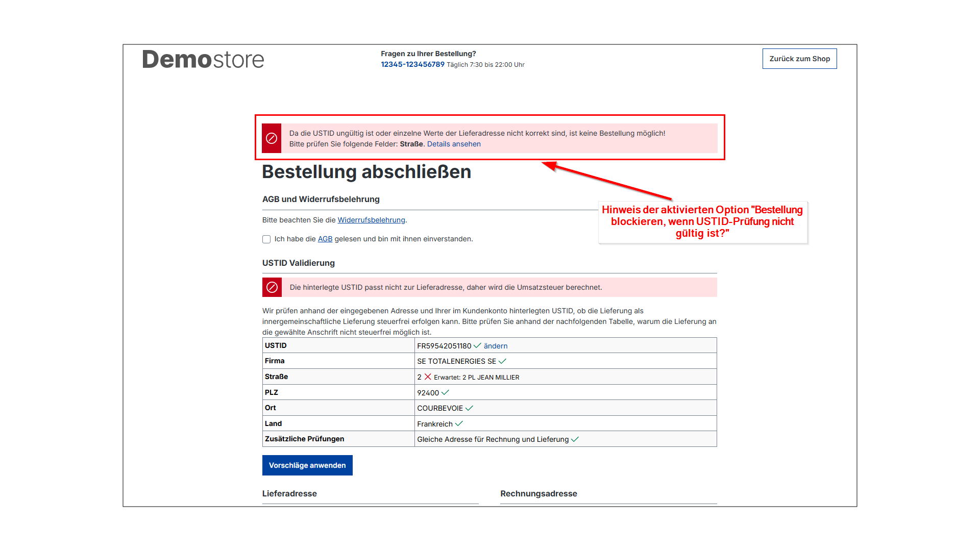The image size is (980, 551).
Task: Click the Firma row label
Action: [x=275, y=361]
